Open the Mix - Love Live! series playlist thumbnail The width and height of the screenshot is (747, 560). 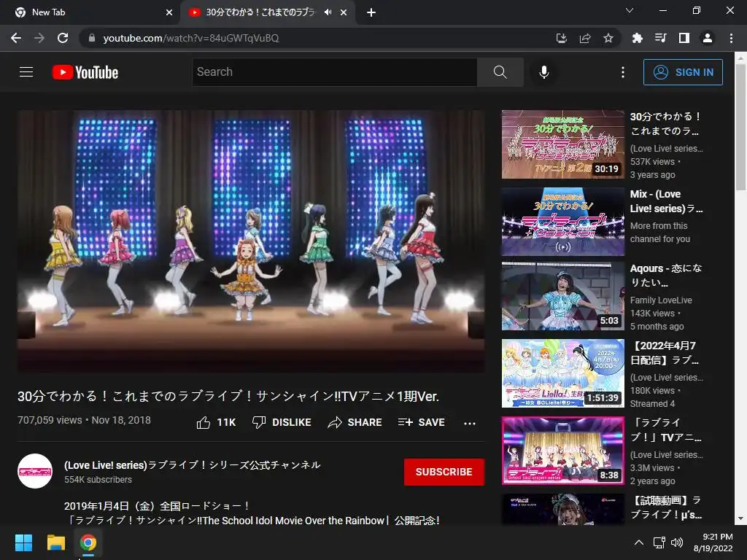pyautogui.click(x=562, y=222)
